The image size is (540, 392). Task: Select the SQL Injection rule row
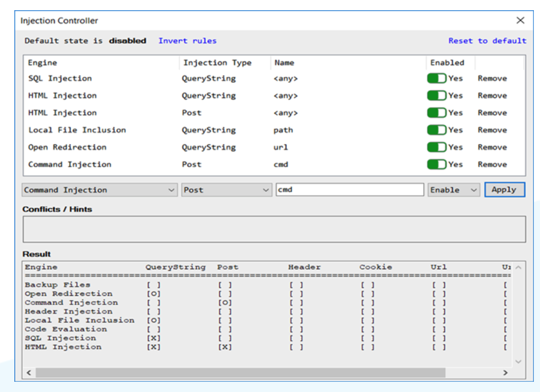click(274, 78)
